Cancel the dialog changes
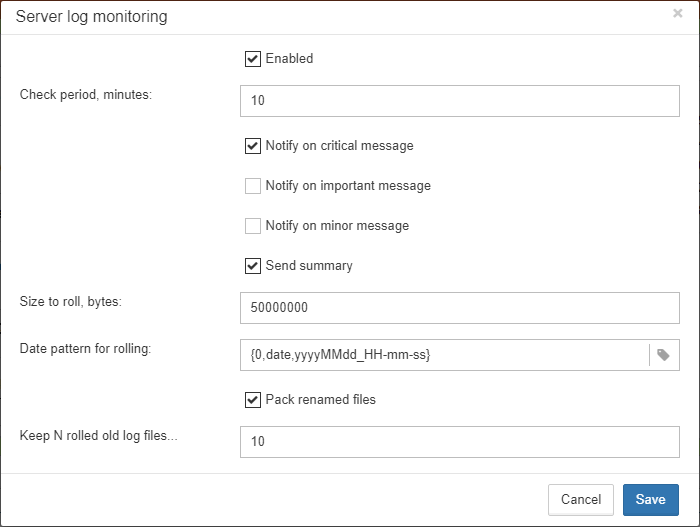Viewport: 700px width, 527px height. click(x=581, y=500)
